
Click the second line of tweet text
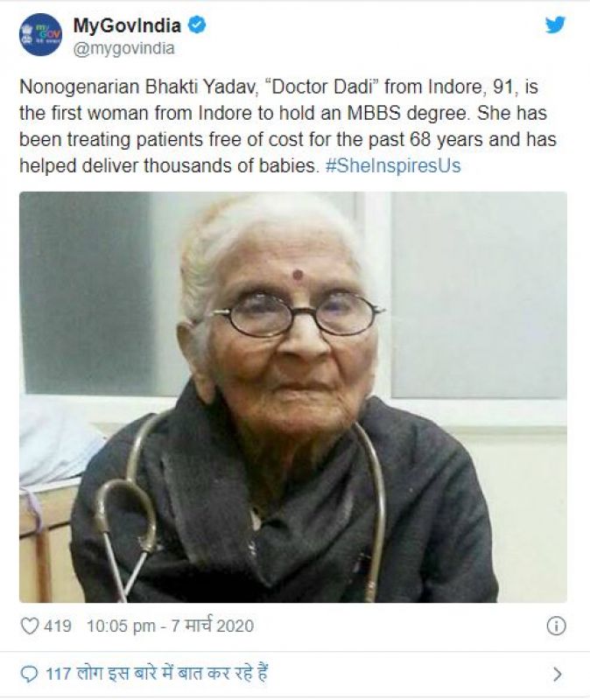point(283,113)
